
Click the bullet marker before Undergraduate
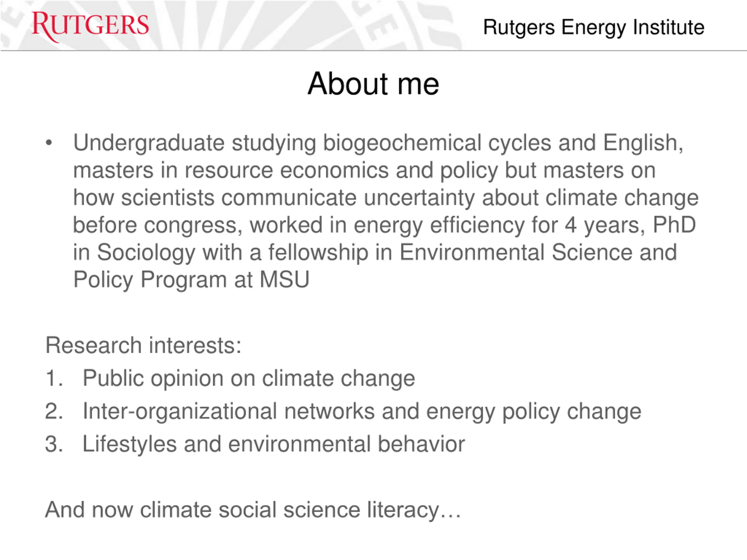pos(49,143)
